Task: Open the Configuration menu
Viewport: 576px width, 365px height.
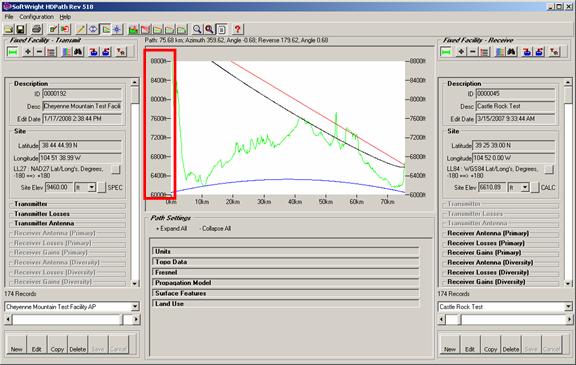Action: [36, 17]
